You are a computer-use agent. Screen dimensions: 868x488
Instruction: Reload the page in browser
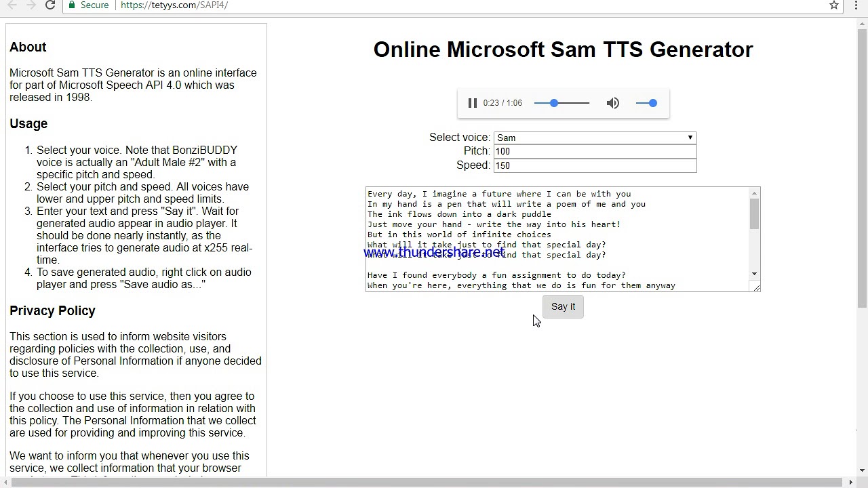click(x=50, y=5)
